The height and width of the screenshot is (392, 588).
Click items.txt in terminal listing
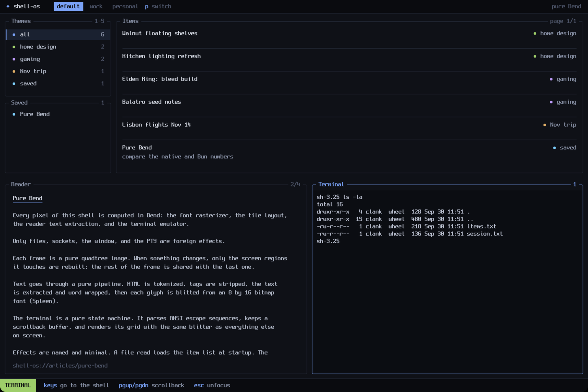(481, 227)
